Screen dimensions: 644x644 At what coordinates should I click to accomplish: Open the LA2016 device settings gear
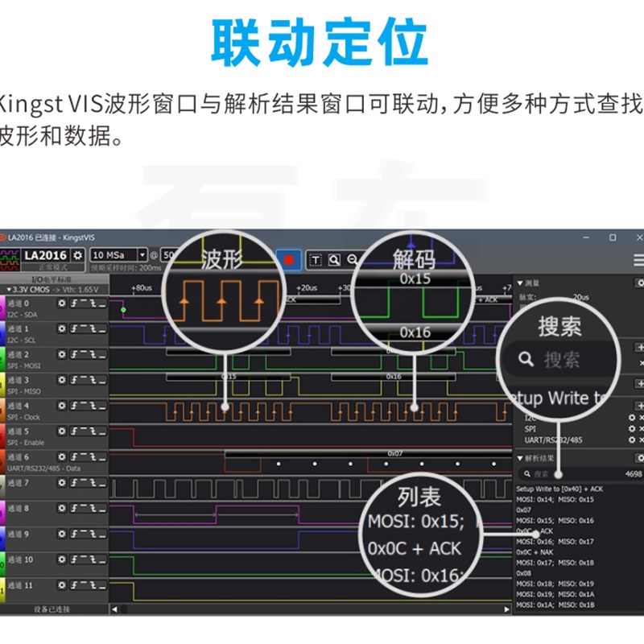tap(76, 254)
